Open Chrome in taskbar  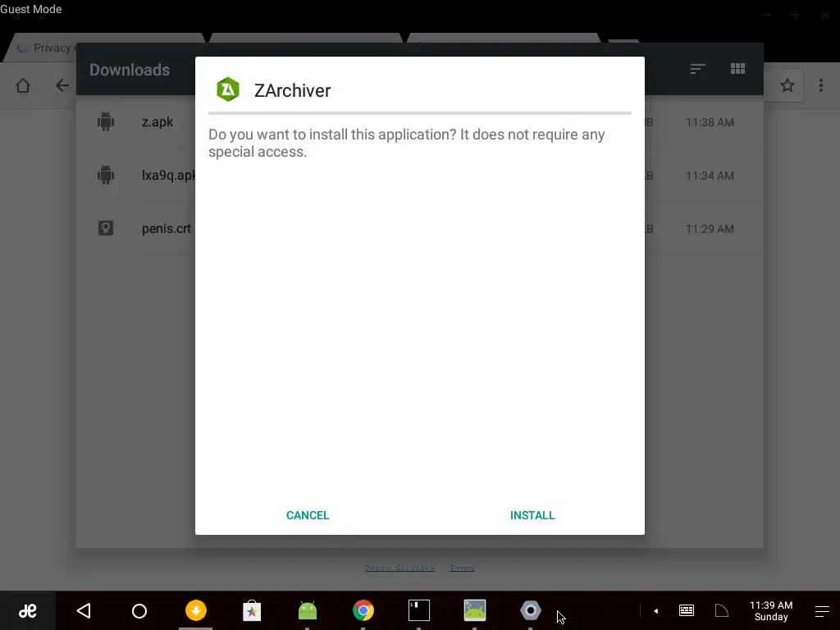(363, 610)
